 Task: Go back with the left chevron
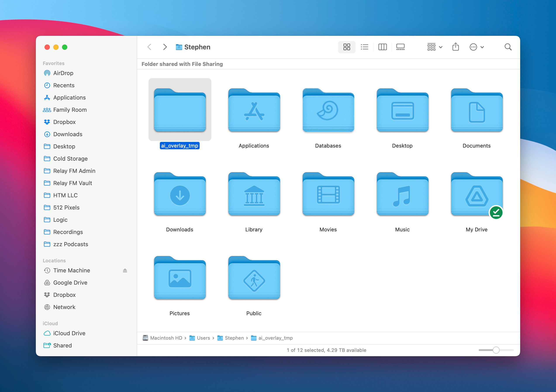pyautogui.click(x=149, y=47)
